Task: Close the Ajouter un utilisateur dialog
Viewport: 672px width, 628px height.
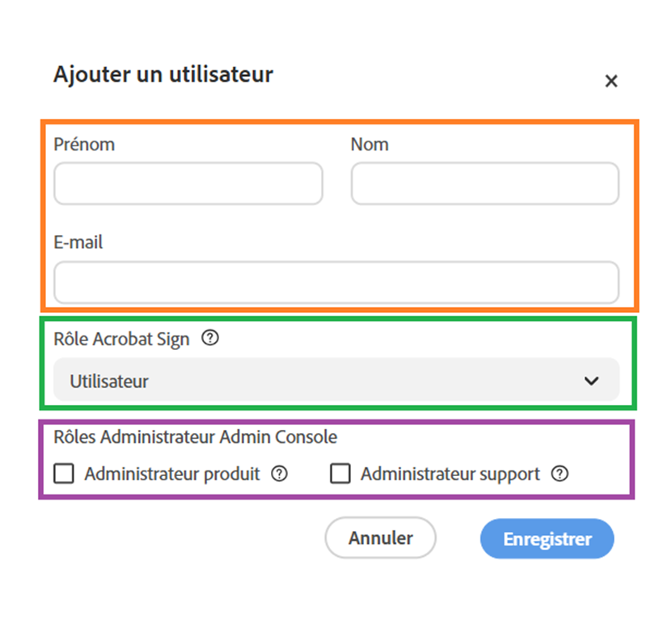Action: (611, 81)
